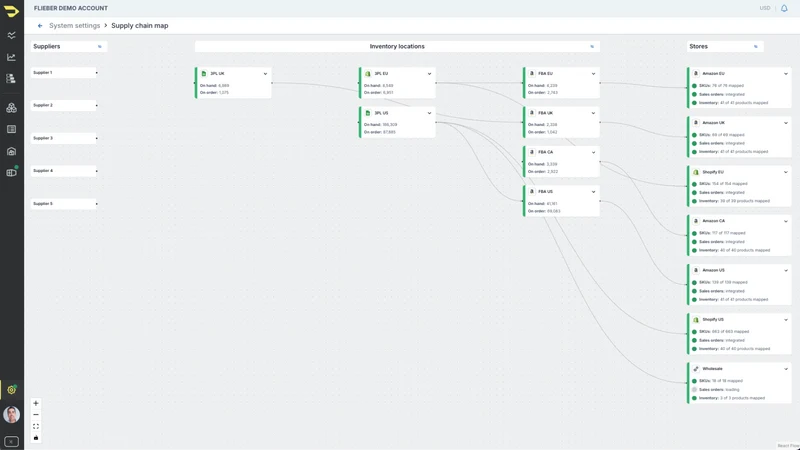Expand the 3PL UK node chevron
800x450 pixels.
(x=265, y=74)
